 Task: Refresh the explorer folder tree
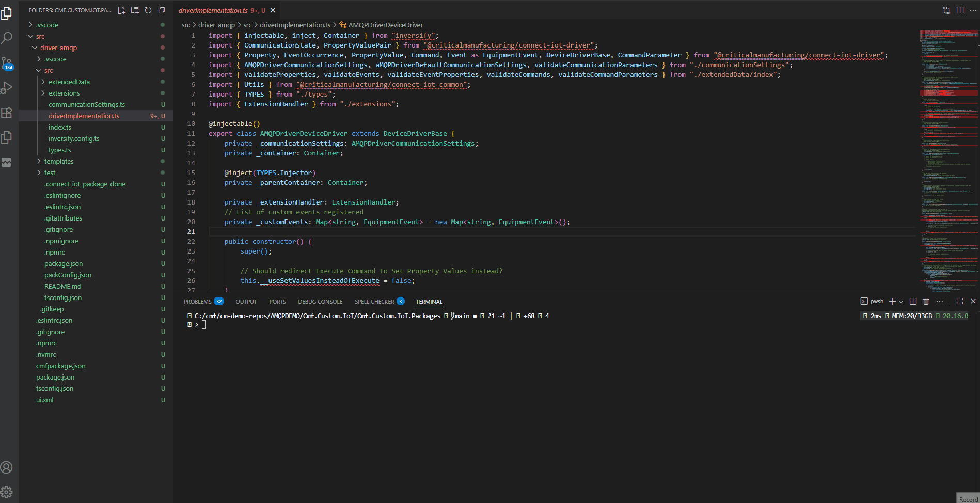coord(148,10)
